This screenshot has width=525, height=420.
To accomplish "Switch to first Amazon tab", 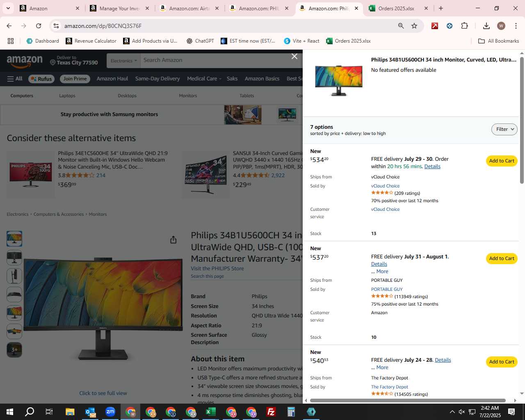I will [50, 8].
